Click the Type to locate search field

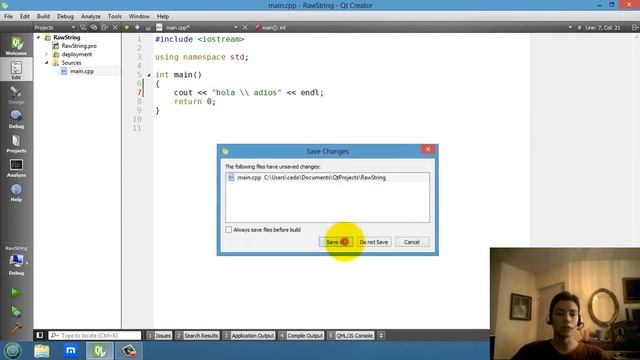95,336
